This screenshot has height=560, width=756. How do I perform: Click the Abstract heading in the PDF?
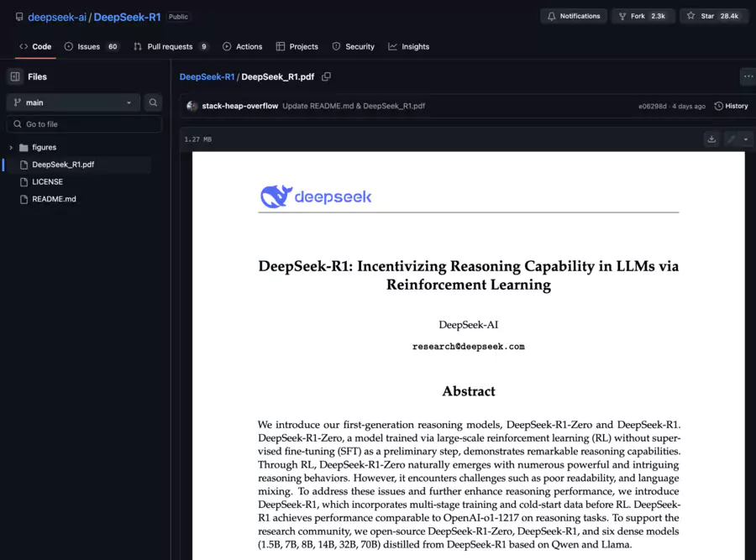point(469,391)
